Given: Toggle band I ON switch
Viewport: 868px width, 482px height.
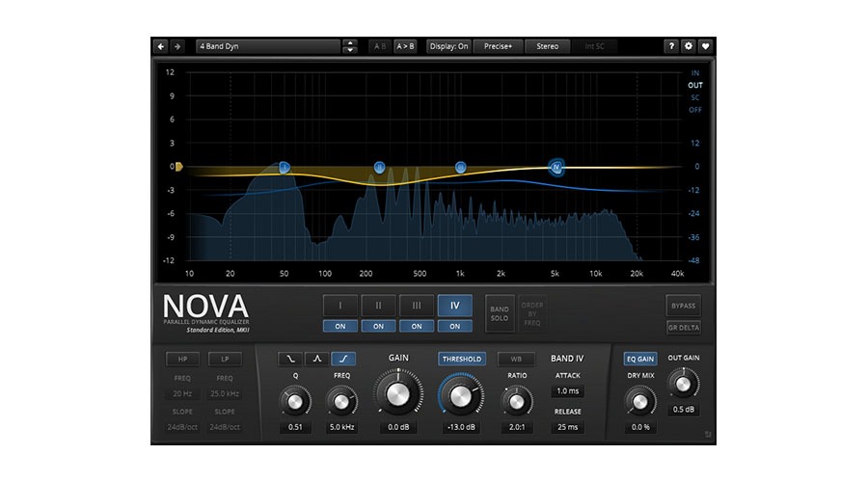Looking at the screenshot, I should click(x=340, y=327).
